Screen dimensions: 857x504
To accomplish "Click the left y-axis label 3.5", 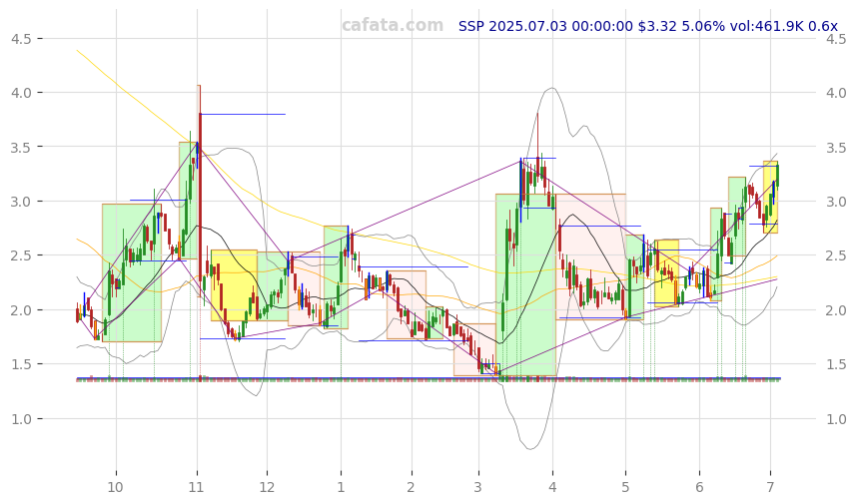I will click(x=20, y=148).
